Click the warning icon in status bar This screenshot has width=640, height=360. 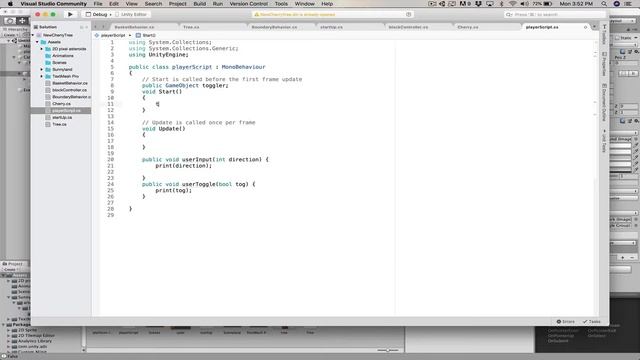click(x=256, y=14)
